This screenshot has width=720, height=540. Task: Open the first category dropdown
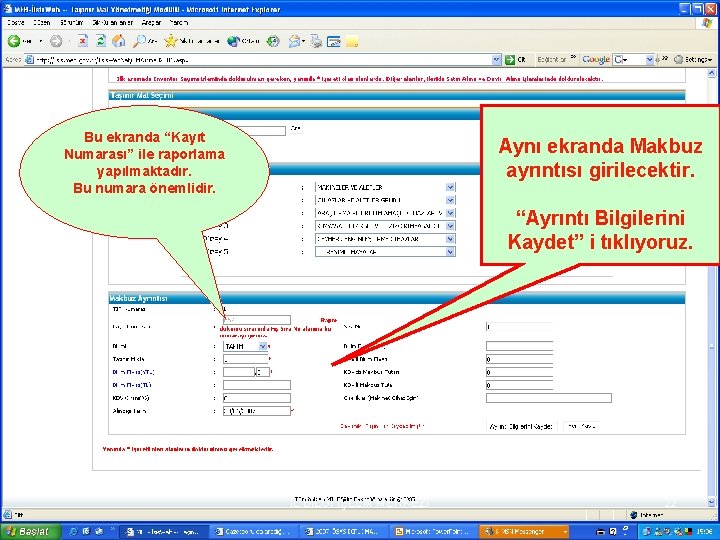[x=450, y=187]
